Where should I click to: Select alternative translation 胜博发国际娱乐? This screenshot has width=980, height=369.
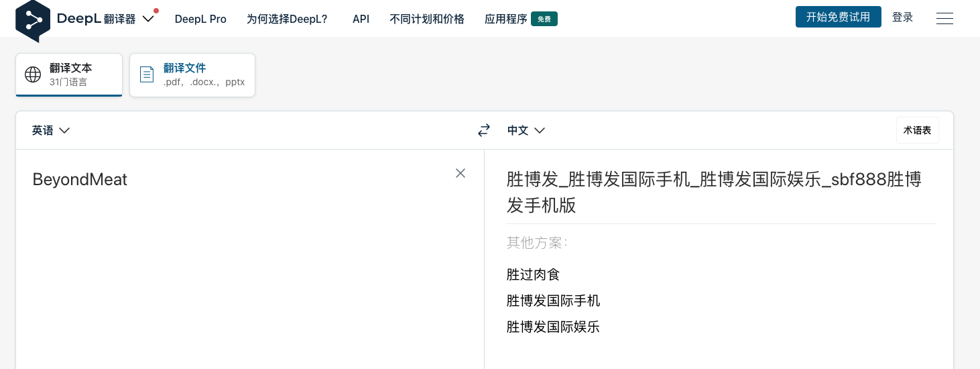point(553,327)
